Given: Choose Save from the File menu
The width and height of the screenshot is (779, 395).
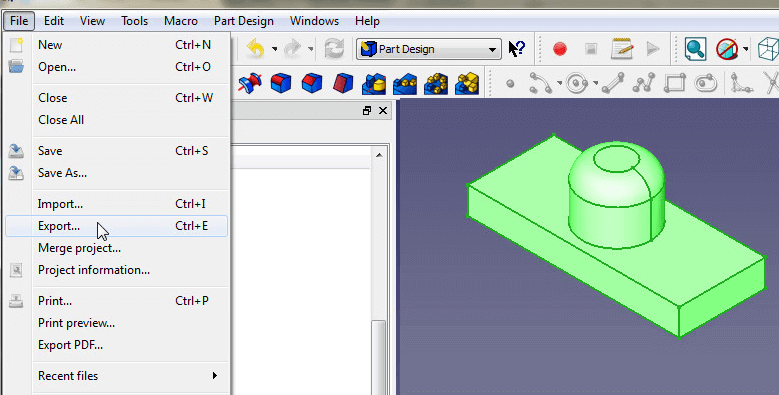Looking at the screenshot, I should [116, 151].
